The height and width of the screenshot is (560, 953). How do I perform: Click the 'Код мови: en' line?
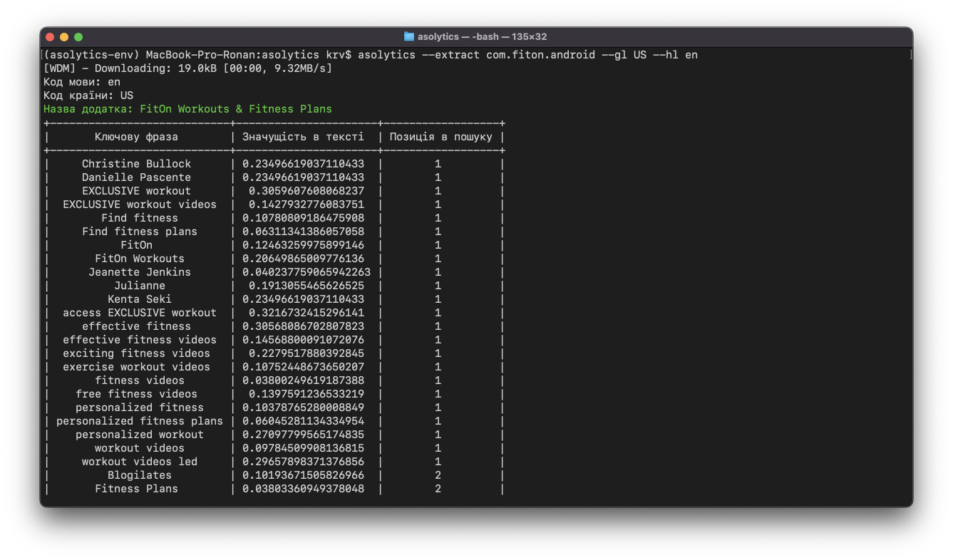82,82
